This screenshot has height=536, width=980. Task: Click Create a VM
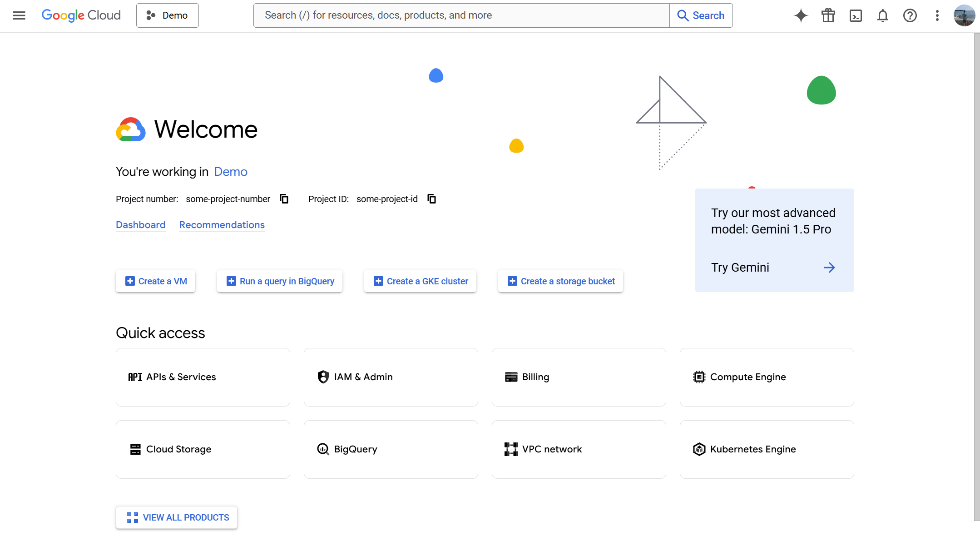(x=155, y=281)
